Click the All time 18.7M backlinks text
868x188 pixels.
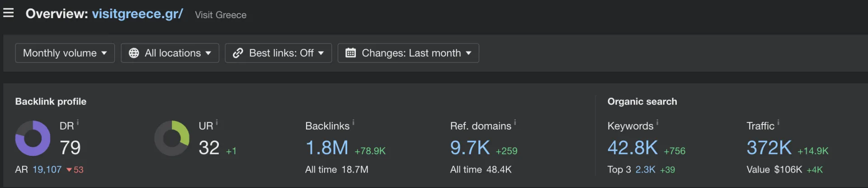(x=337, y=169)
